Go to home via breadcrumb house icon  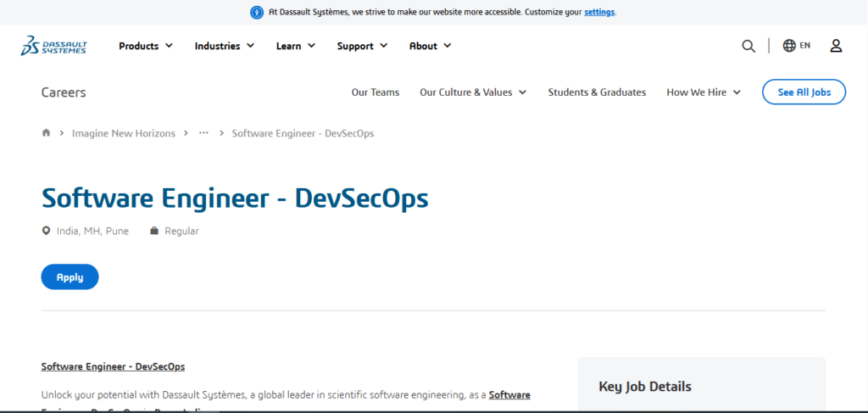(47, 133)
